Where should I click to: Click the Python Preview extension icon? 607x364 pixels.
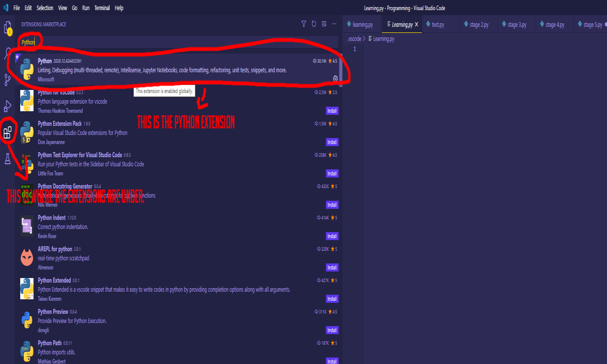point(27,321)
